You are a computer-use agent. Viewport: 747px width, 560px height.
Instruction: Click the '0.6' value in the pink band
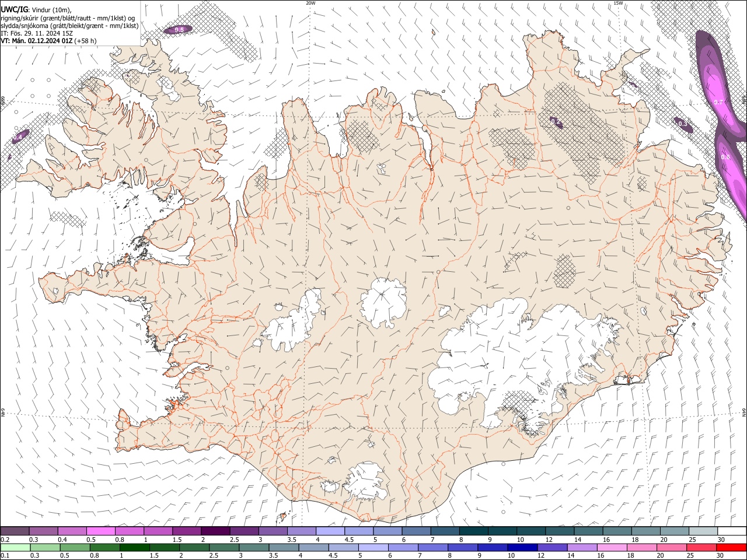[x=725, y=157]
